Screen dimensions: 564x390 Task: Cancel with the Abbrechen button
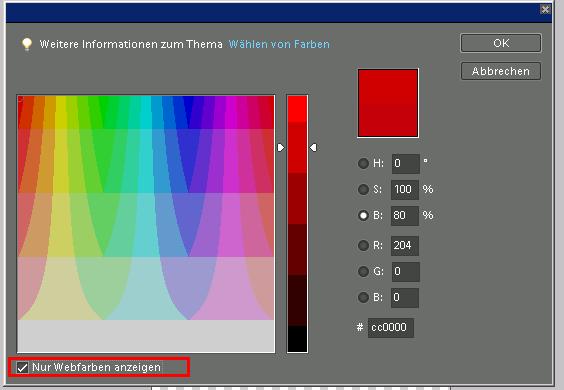[x=501, y=71]
